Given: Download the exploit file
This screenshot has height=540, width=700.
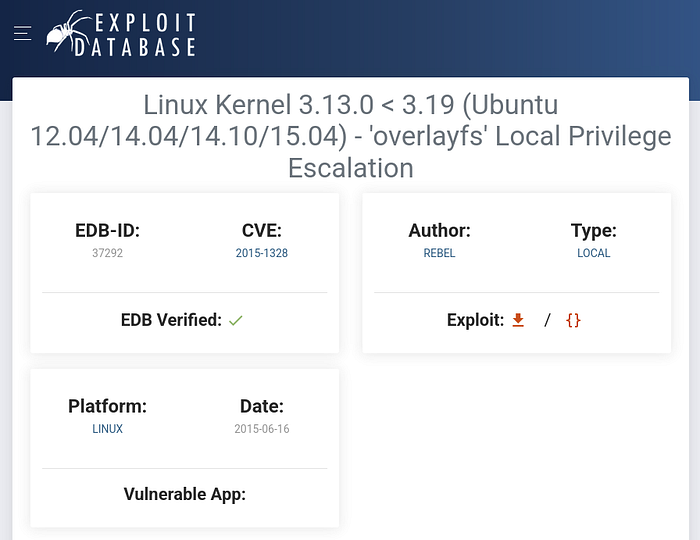Looking at the screenshot, I should (518, 320).
